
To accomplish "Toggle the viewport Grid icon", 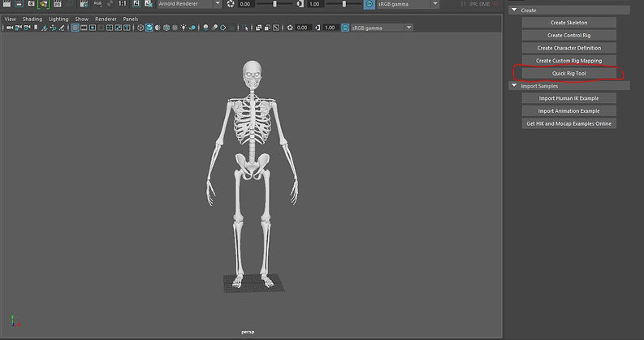I will point(76,28).
